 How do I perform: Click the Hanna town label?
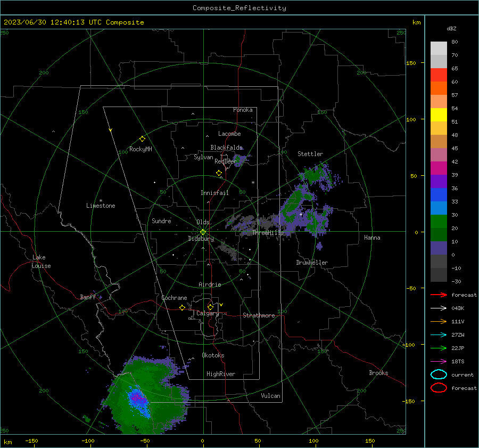point(372,238)
